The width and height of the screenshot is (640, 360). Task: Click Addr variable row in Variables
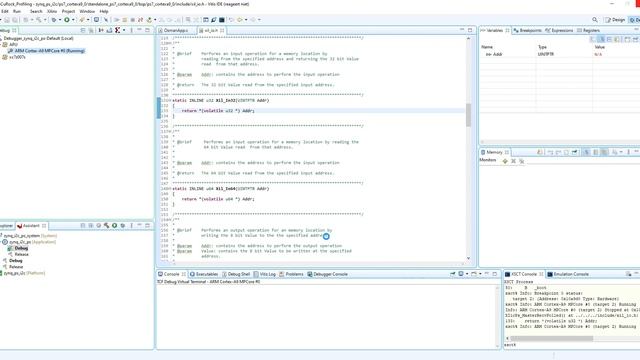(559, 54)
